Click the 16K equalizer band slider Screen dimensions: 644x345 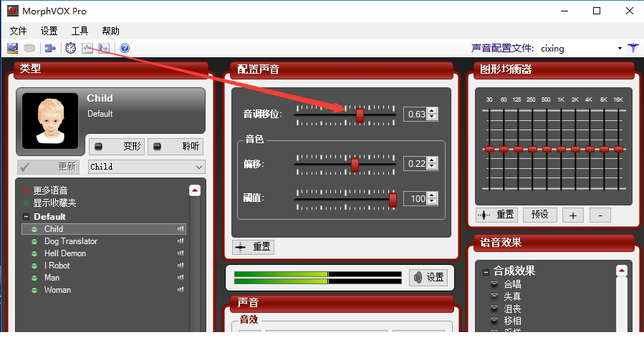point(618,150)
